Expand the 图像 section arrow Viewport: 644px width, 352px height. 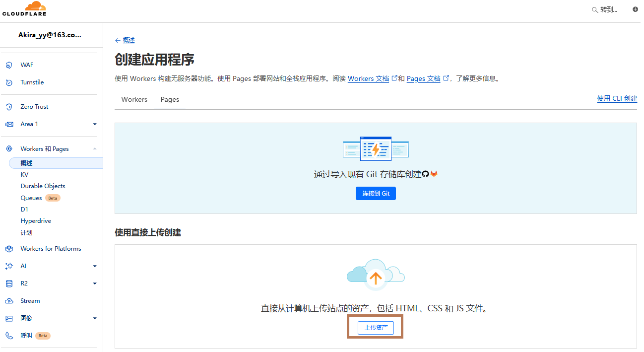95,318
